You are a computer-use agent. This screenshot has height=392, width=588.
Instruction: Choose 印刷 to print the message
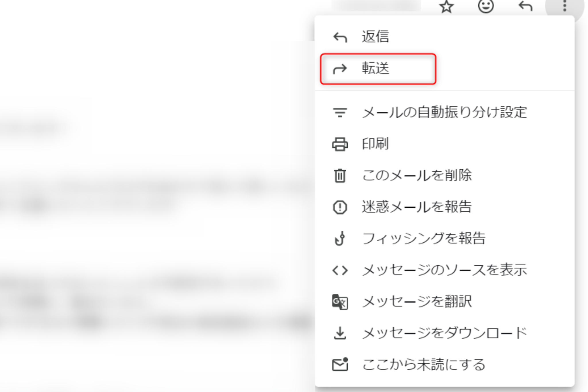pyautogui.click(x=375, y=144)
